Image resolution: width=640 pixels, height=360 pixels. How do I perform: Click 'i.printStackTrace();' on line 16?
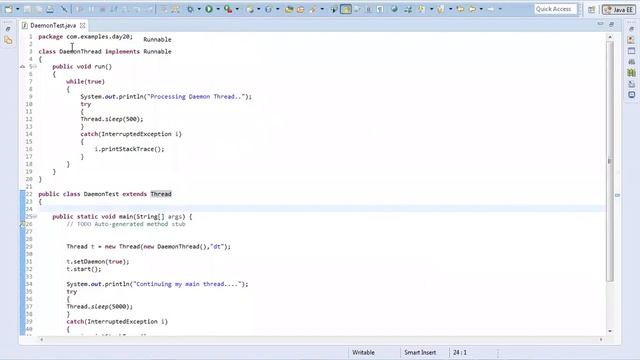click(x=129, y=149)
